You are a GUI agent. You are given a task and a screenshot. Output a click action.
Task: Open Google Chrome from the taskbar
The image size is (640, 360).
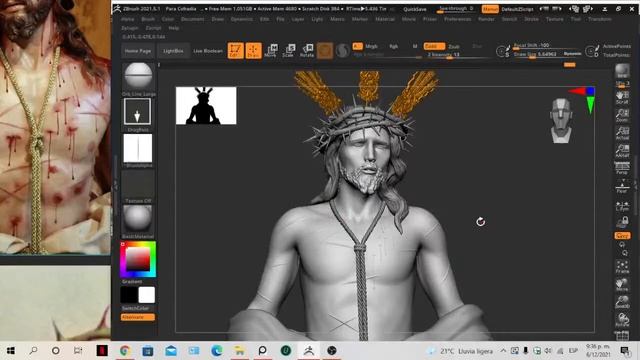tap(125, 351)
